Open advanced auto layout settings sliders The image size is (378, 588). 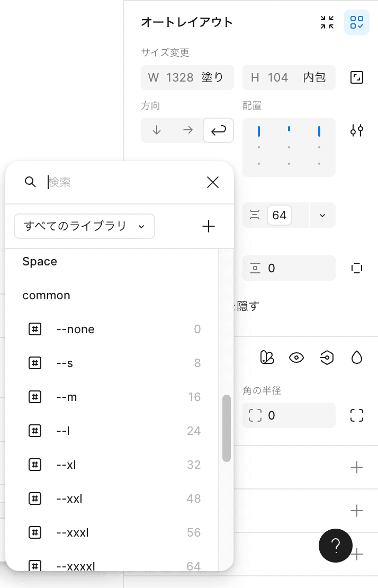[357, 130]
